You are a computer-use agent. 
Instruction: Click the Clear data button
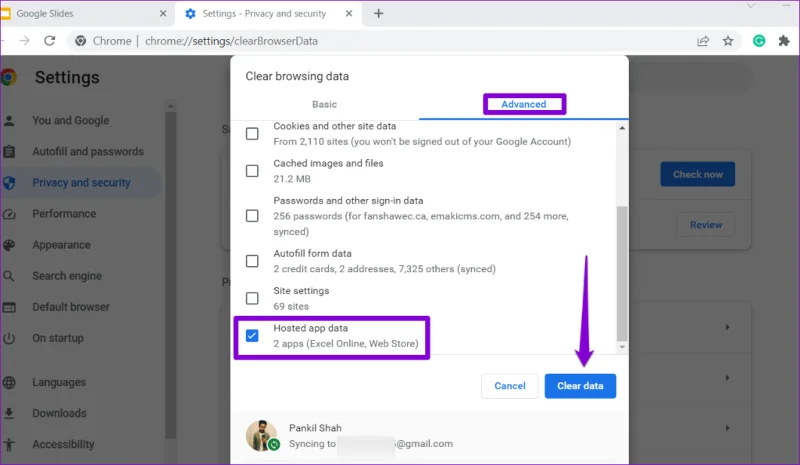coord(580,386)
